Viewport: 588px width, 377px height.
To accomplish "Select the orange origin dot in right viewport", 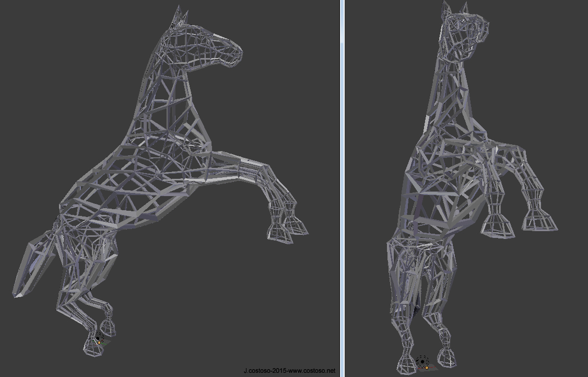I will click(427, 368).
